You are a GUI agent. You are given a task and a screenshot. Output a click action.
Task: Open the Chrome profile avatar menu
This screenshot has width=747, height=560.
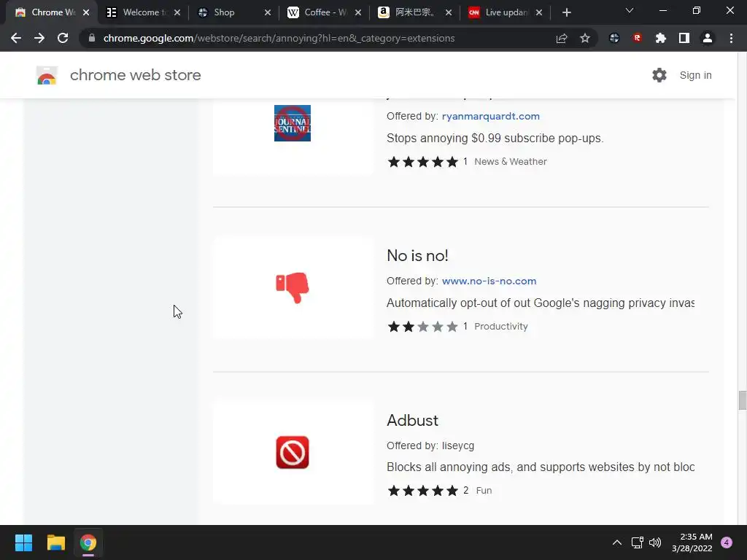(x=708, y=38)
